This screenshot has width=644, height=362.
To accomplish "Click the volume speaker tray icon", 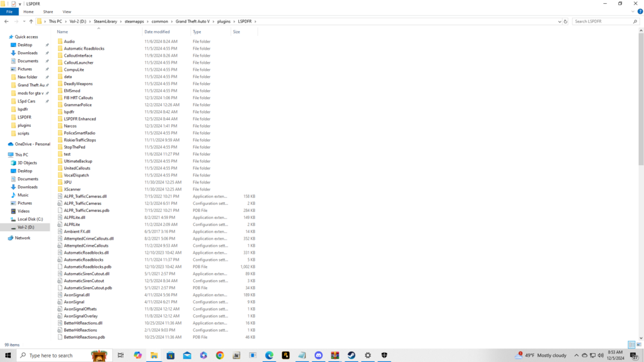I will coord(601,356).
